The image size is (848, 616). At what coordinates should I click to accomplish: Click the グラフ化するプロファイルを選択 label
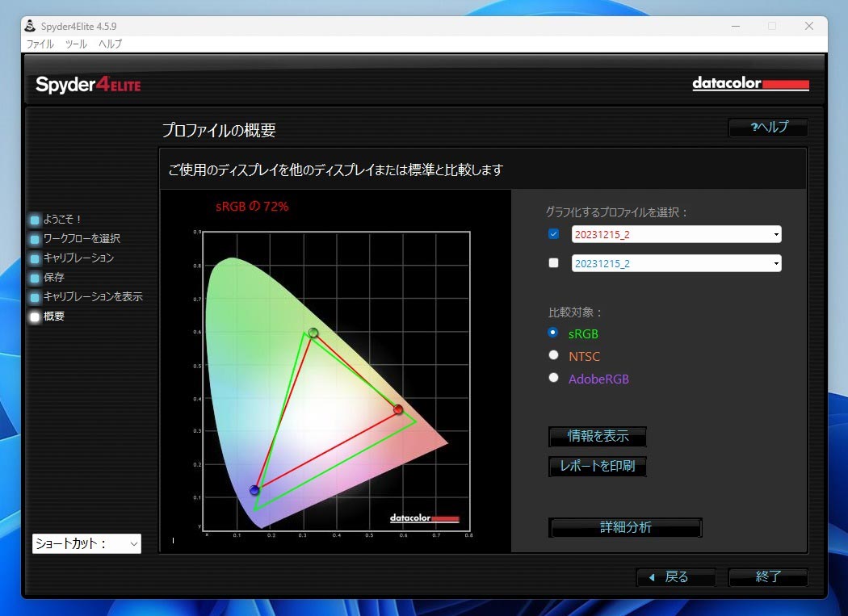coord(616,212)
